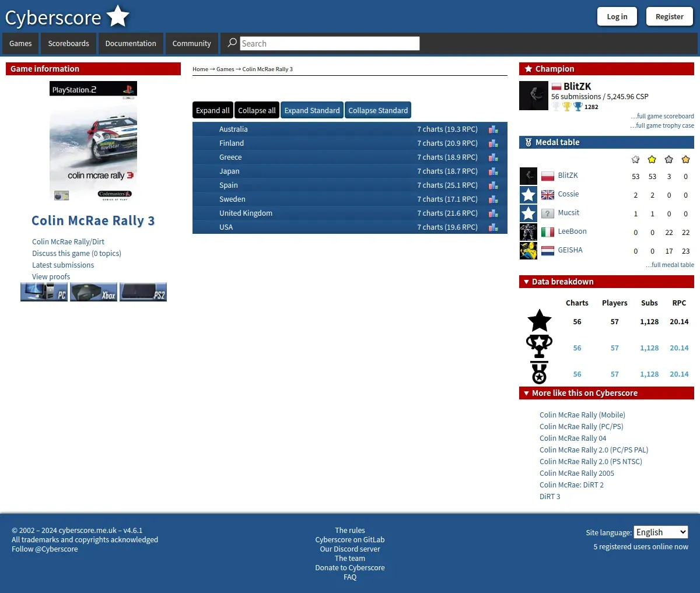Click the star scoreboard icon in Data breakdown
700x593 pixels.
click(x=540, y=321)
